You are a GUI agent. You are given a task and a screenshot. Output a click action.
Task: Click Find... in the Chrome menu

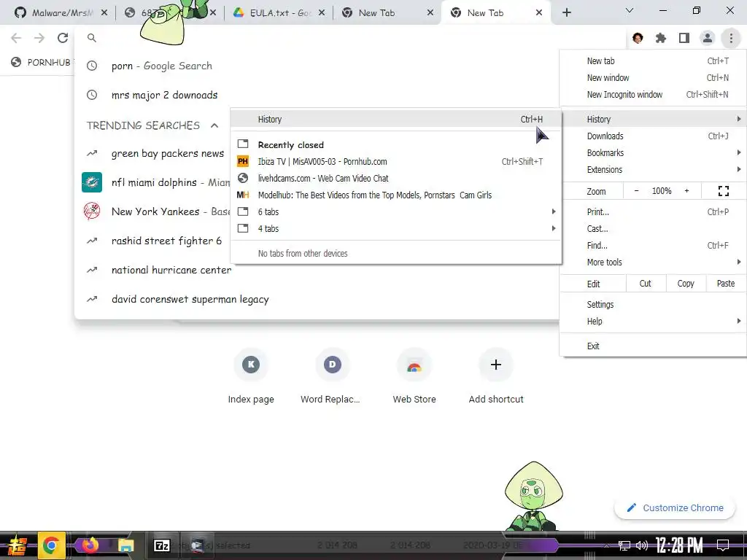pos(653,246)
